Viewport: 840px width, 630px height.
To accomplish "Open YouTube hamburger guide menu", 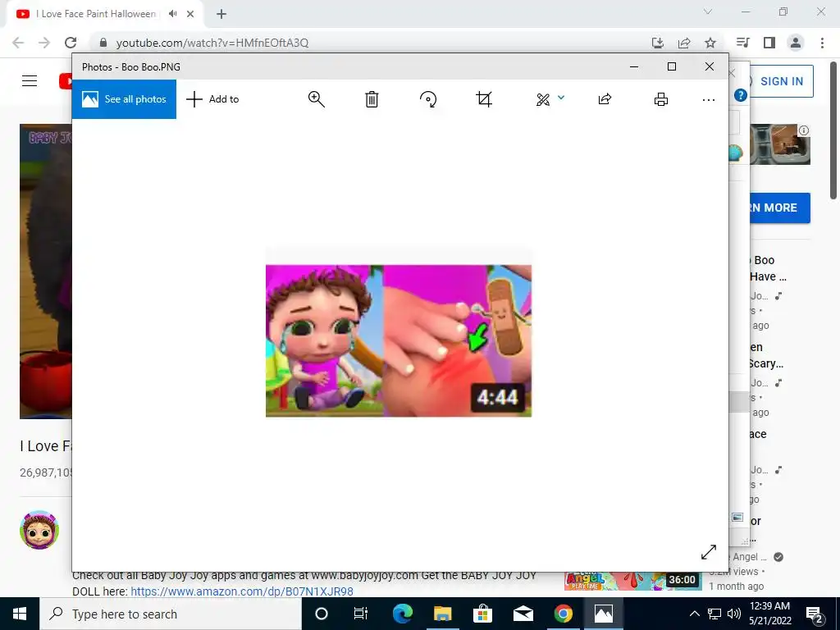I will (x=30, y=81).
